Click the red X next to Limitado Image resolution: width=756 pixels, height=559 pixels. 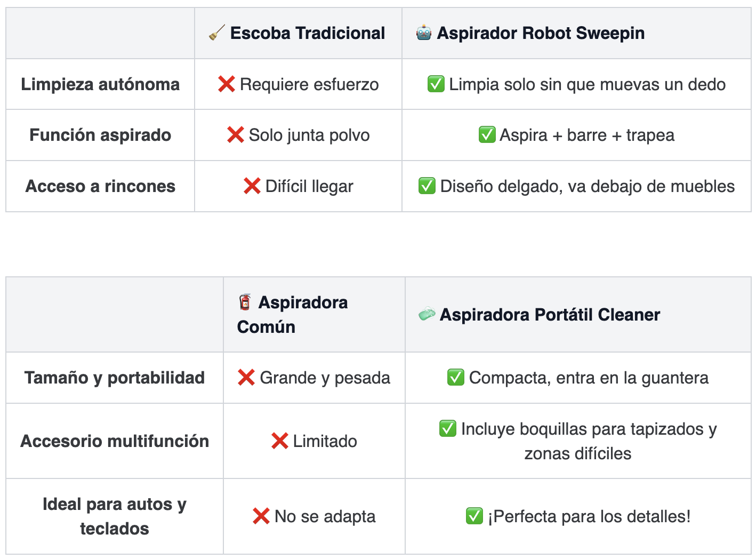coord(279,441)
